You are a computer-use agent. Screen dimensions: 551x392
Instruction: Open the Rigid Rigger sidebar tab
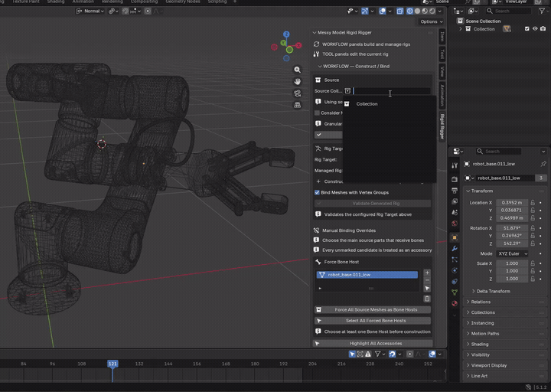pyautogui.click(x=442, y=126)
